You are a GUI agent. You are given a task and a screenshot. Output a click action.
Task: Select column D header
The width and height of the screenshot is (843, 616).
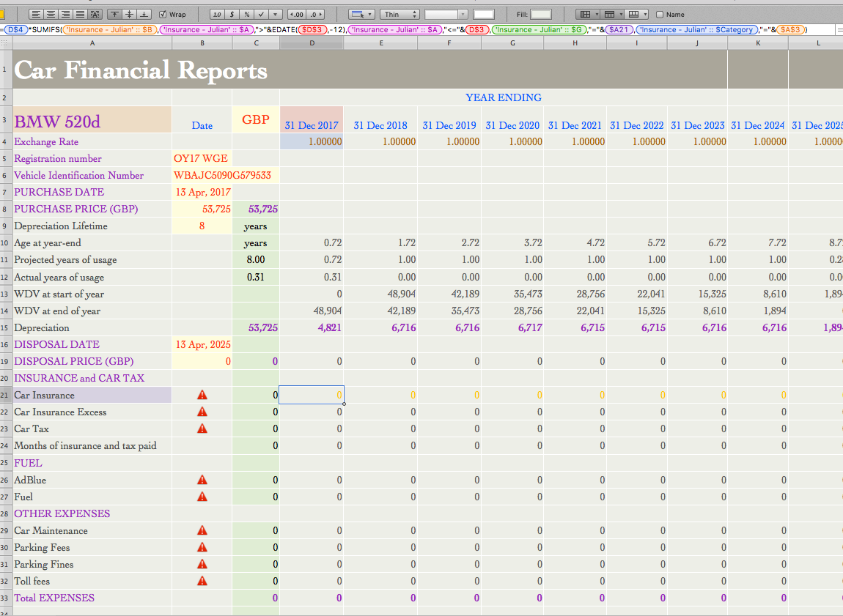click(x=312, y=43)
